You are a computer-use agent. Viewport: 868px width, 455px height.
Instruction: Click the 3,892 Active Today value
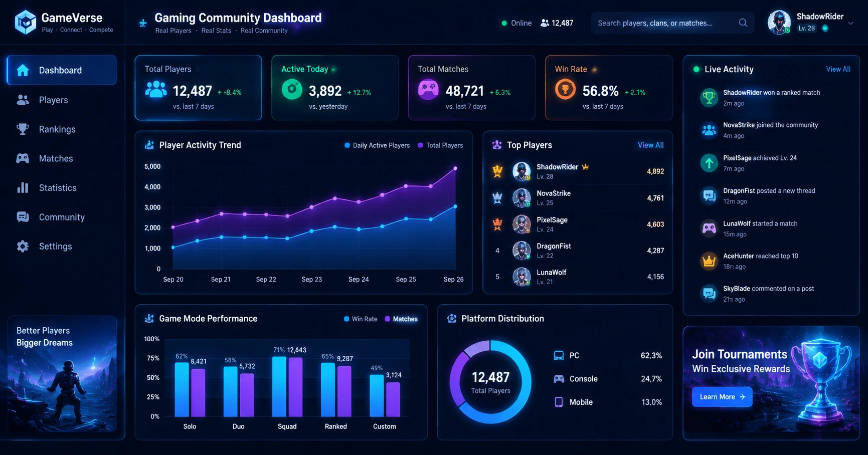[x=325, y=91]
